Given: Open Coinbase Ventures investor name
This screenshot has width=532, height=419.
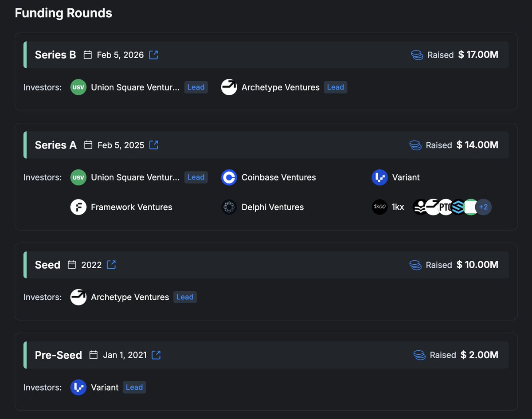Looking at the screenshot, I should 279,177.
